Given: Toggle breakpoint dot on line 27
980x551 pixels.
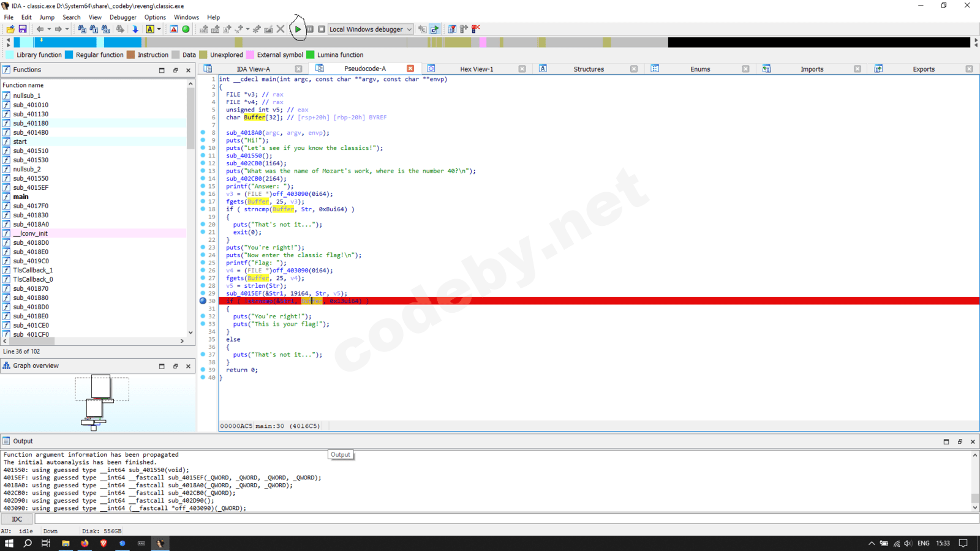Looking at the screenshot, I should click(203, 278).
